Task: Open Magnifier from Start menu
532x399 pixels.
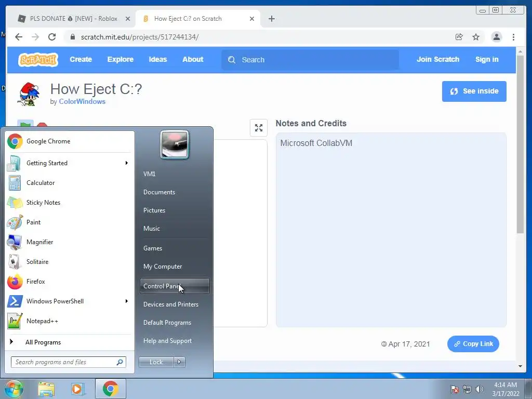Action: point(69,242)
